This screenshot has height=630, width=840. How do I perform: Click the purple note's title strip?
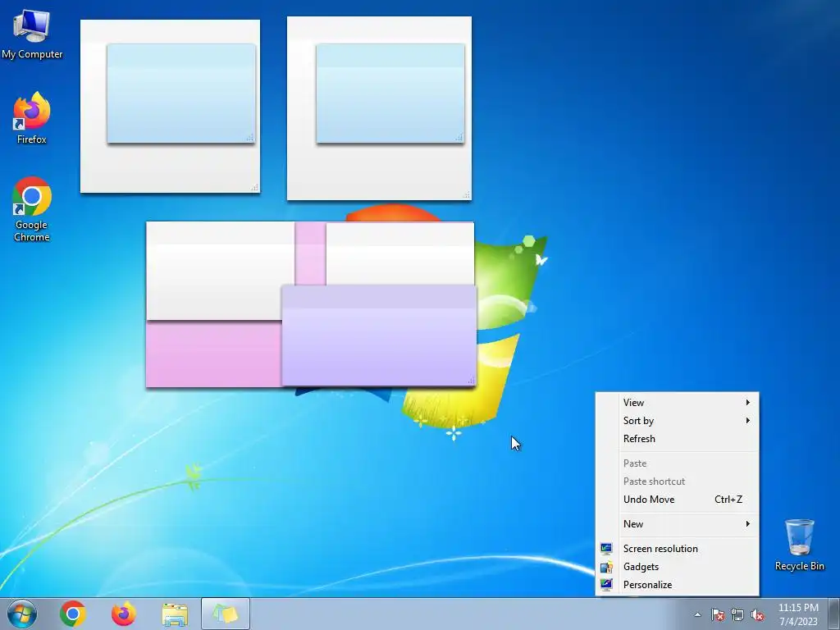click(379, 297)
